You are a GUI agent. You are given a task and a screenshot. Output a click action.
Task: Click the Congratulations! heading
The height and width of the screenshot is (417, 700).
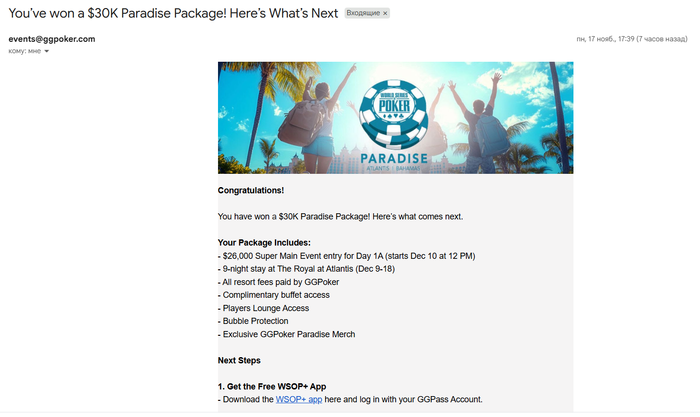(x=251, y=190)
